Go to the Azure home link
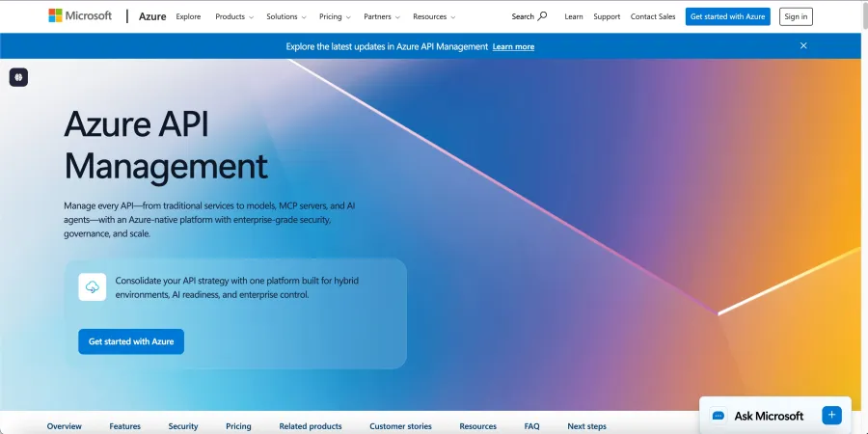The image size is (868, 434). tap(152, 16)
